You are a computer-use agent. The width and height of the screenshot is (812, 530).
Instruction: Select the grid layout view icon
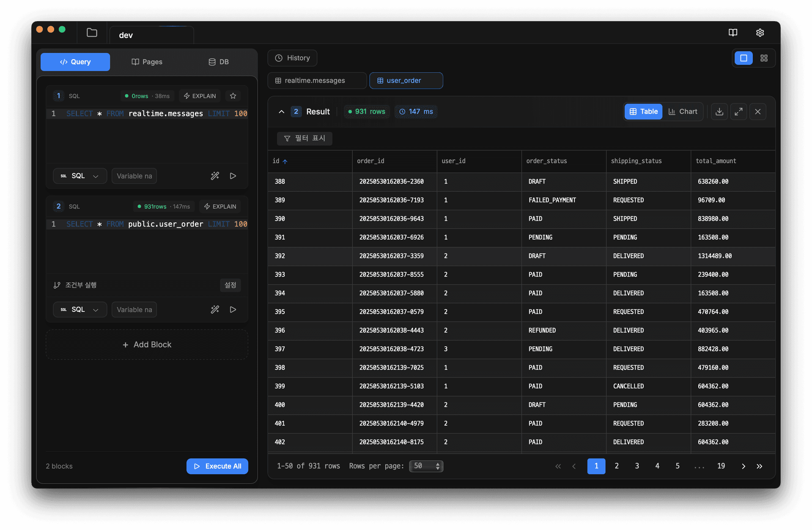(764, 58)
